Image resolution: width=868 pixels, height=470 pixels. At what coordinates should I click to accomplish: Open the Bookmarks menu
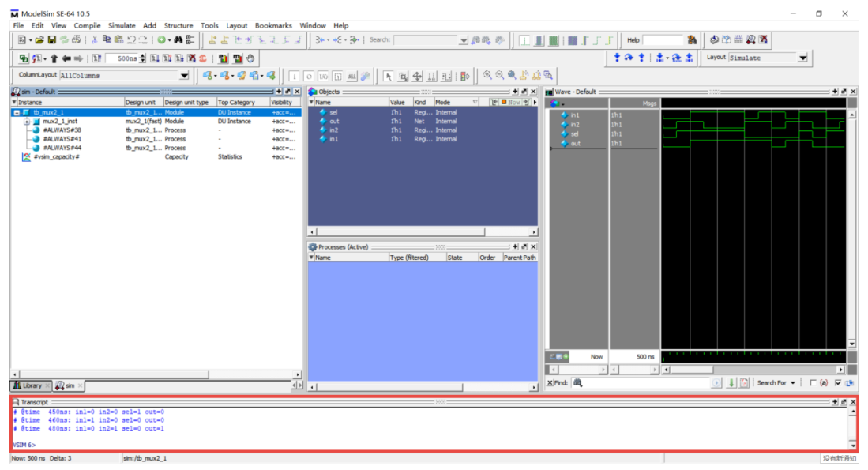pos(273,25)
